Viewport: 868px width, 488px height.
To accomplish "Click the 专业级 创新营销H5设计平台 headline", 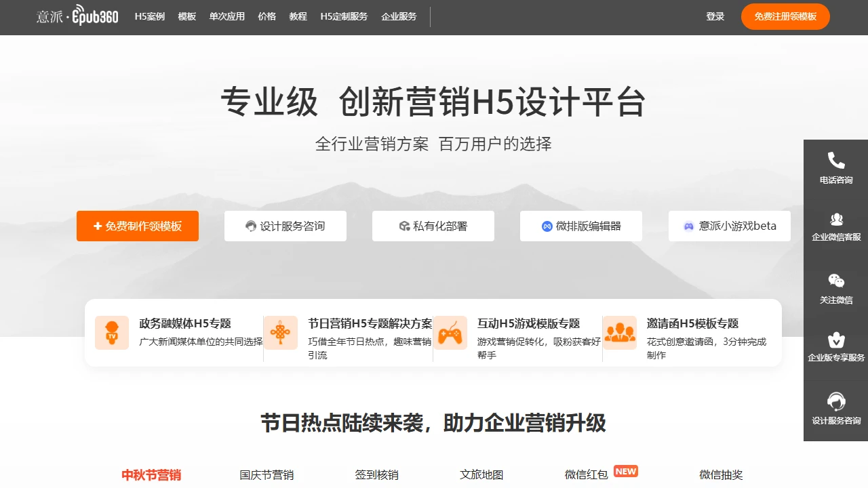I will [x=433, y=102].
